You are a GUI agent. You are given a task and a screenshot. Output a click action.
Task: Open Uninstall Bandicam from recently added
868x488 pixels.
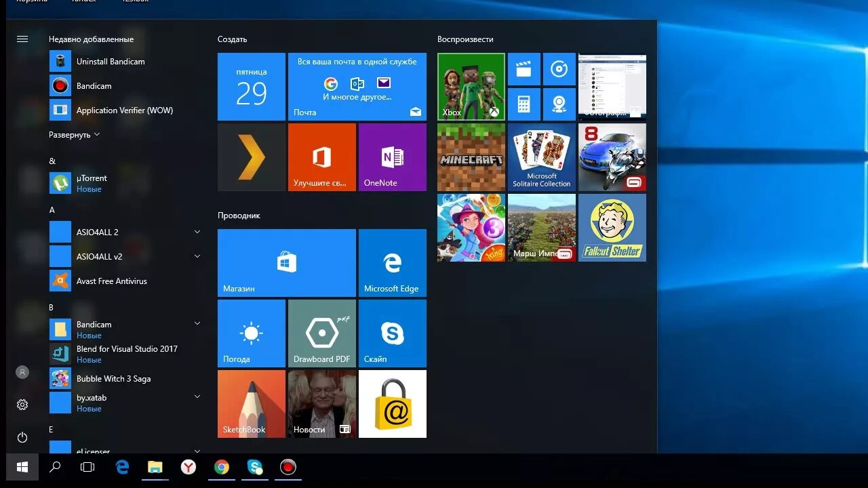[126, 61]
